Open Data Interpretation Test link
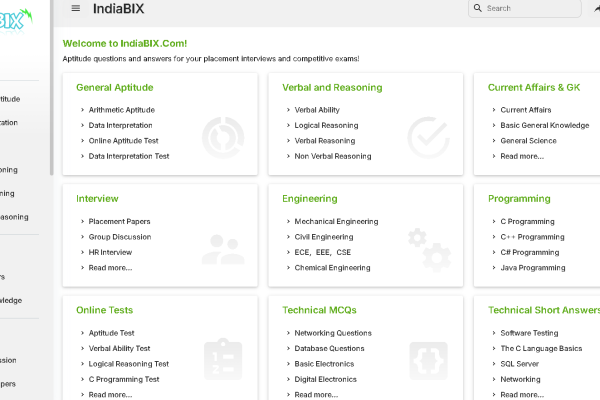 129,156
